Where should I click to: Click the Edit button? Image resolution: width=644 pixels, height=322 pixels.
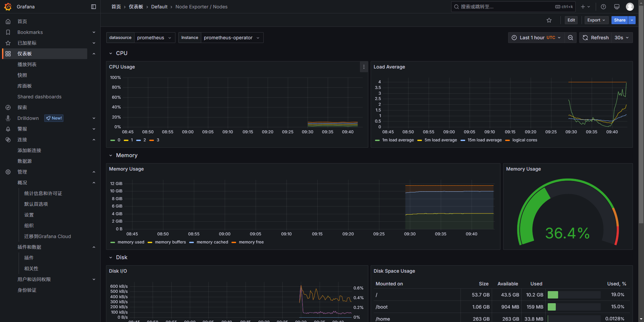(571, 20)
